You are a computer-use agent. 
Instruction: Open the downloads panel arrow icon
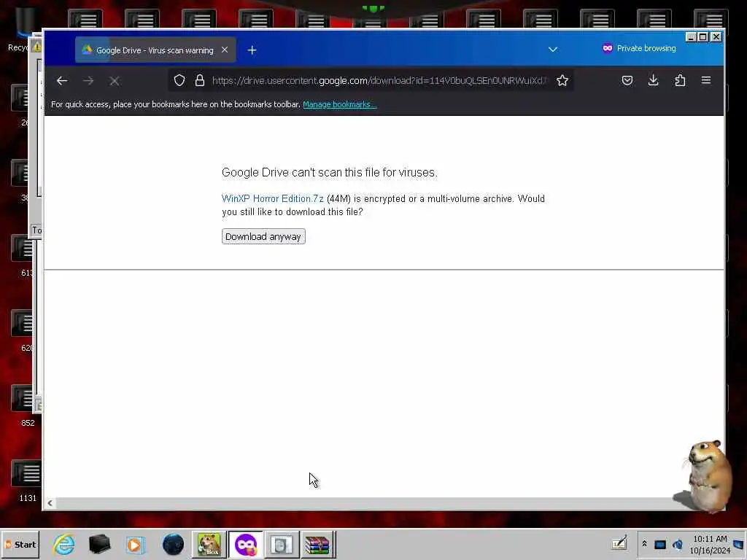(x=653, y=80)
